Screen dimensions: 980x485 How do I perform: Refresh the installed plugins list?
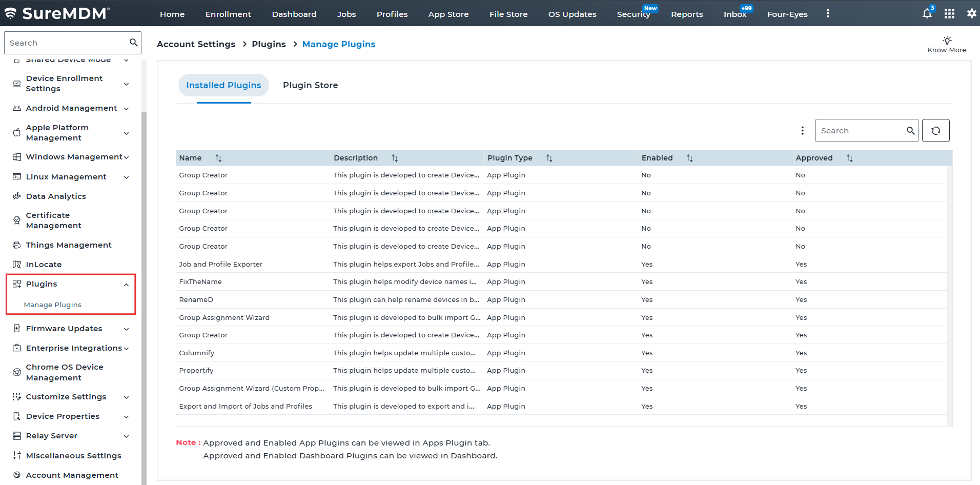(935, 131)
